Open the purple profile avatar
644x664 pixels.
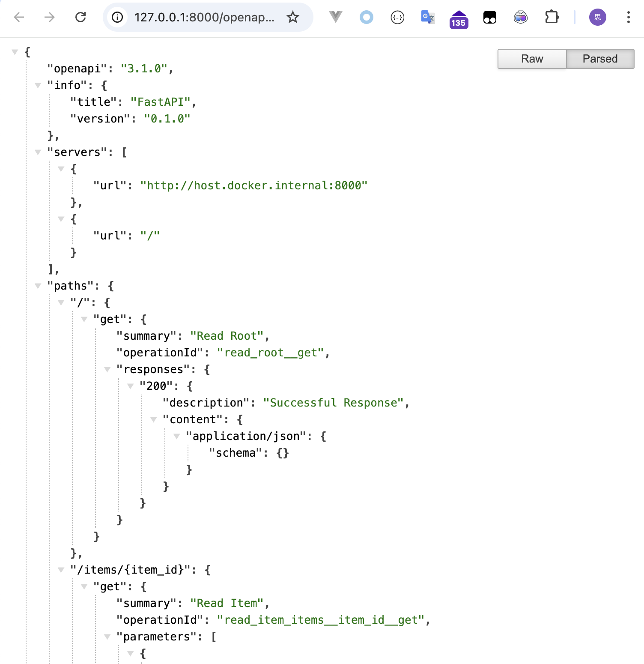pyautogui.click(x=597, y=17)
